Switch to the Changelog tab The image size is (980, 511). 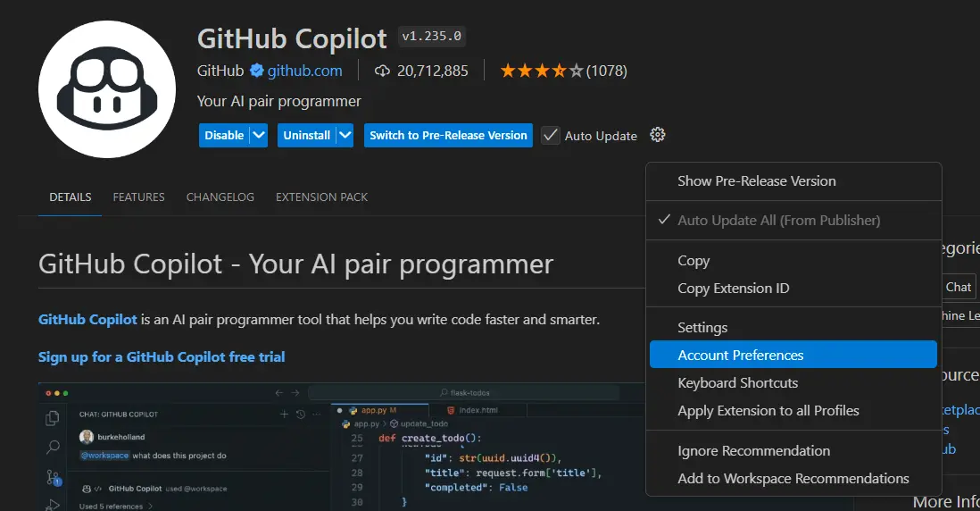point(220,197)
